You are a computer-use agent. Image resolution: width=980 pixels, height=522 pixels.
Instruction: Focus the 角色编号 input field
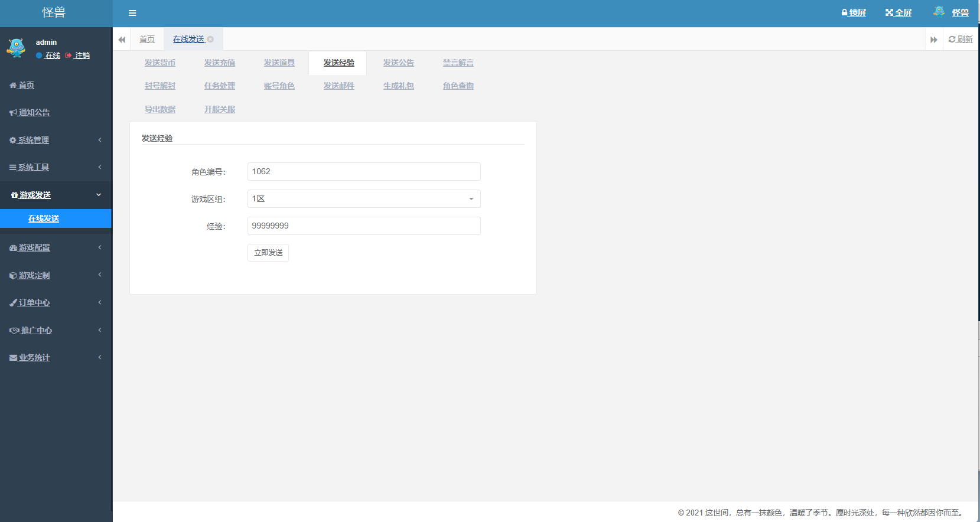pos(364,172)
